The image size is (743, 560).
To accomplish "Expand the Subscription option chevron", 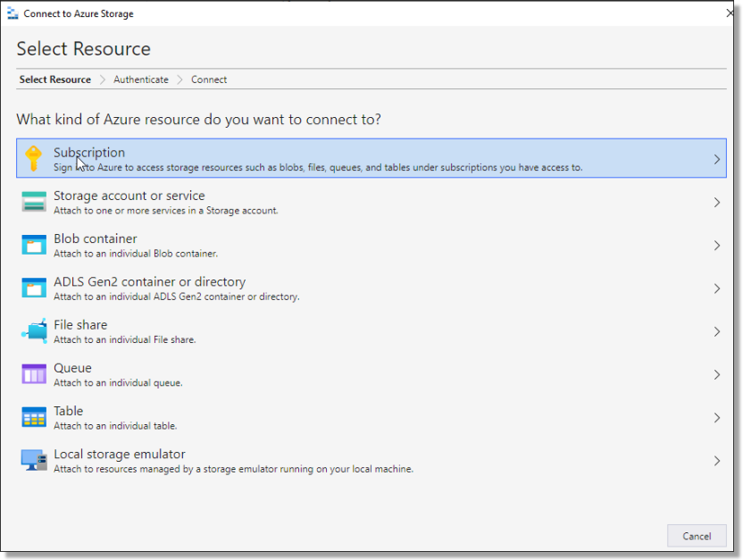I will (716, 158).
